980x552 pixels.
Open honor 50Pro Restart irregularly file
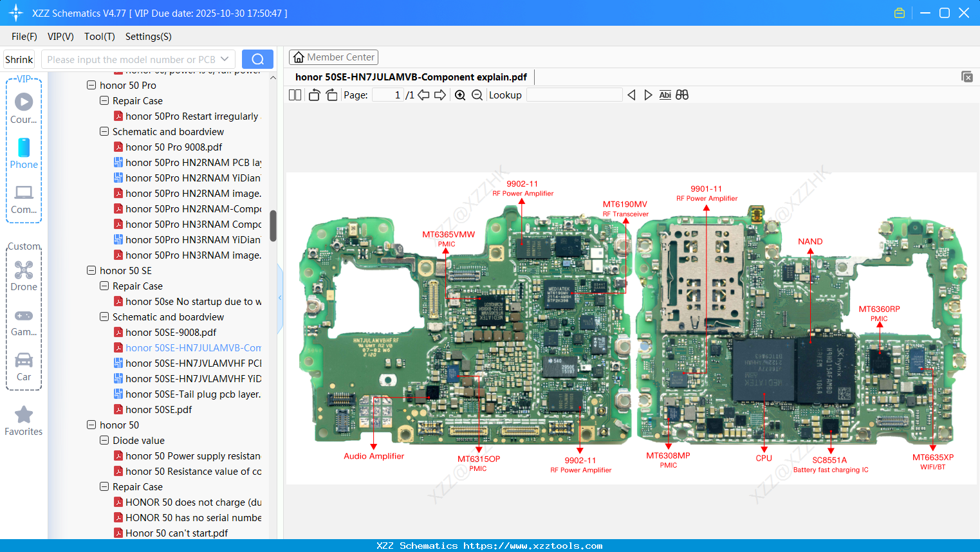[x=186, y=116]
